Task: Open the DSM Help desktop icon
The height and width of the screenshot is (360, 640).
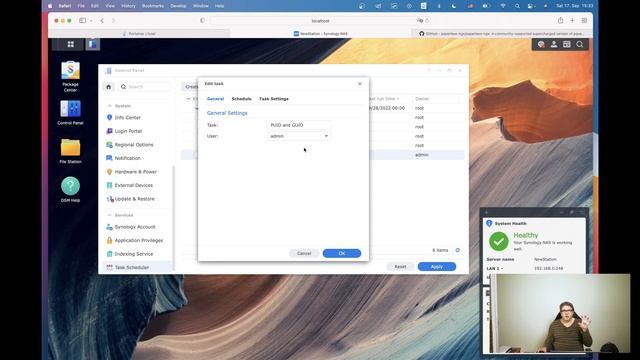Action: [x=70, y=189]
